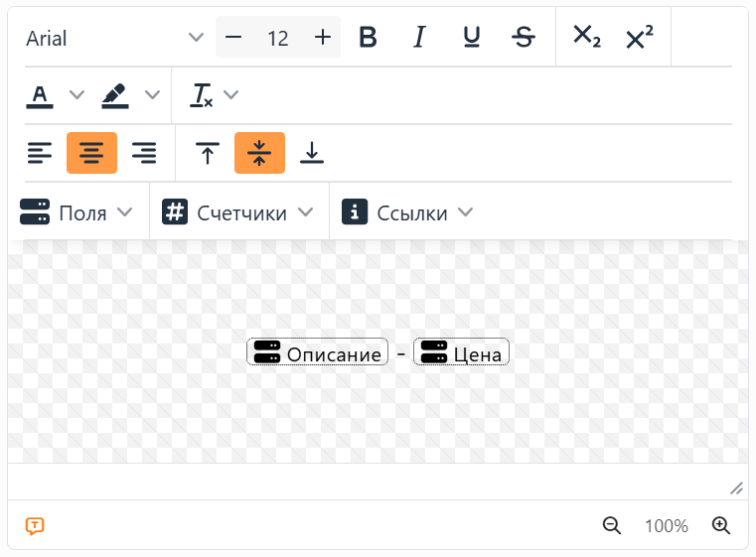Open the Счетчики menu
Screen dimensions: 756x557
pyautogui.click(x=237, y=212)
